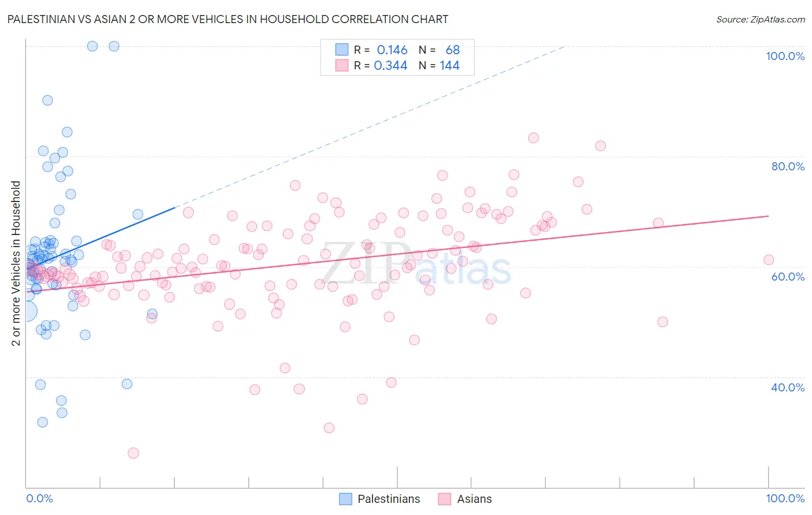Click the ZIPatlas watermark in chart center
Screen dimensions: 812x515
[x=416, y=266]
